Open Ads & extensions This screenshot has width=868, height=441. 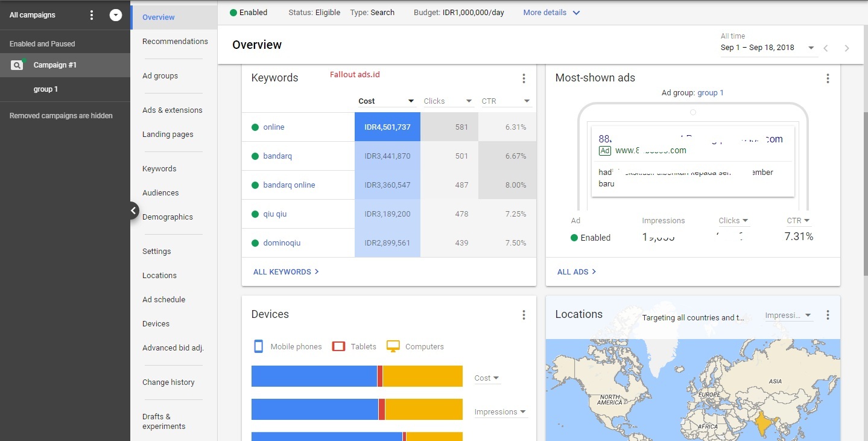tap(173, 110)
